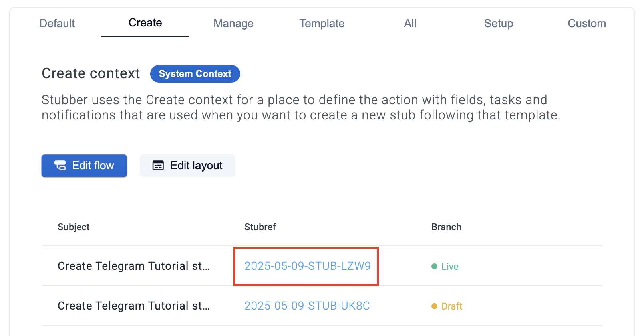
Task: Select subject text in the Live row
Action: (133, 266)
